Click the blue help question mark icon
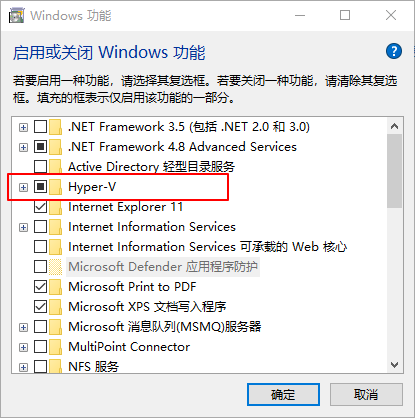Screen dimensions: 415x418 pos(394,51)
